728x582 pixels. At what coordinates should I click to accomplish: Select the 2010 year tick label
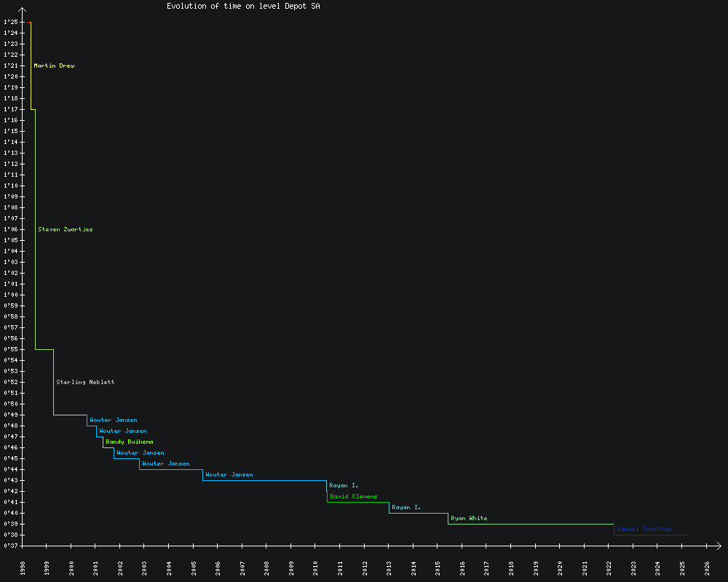[x=316, y=567]
